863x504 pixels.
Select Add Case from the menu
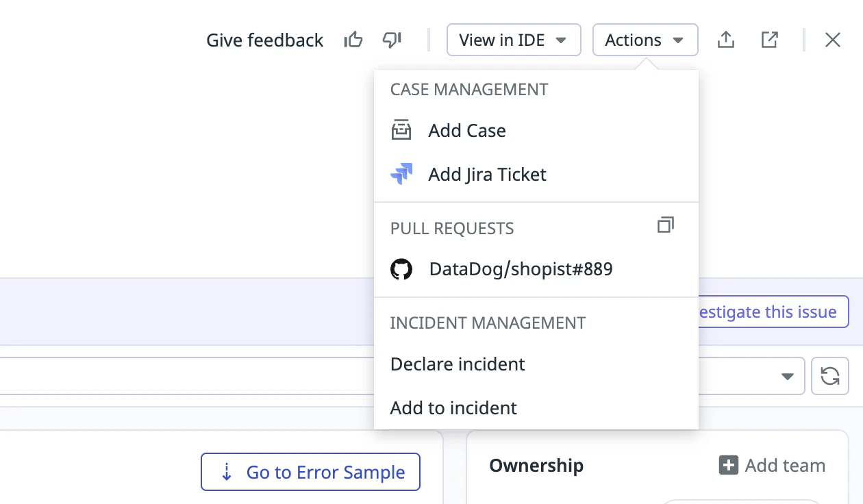(x=467, y=131)
